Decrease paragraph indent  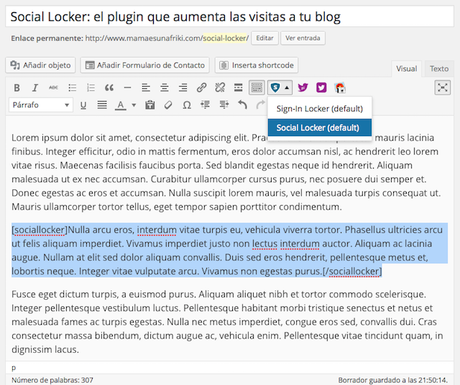205,105
